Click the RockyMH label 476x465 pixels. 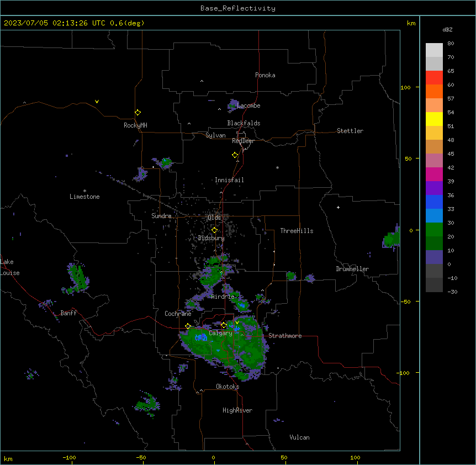135,125
